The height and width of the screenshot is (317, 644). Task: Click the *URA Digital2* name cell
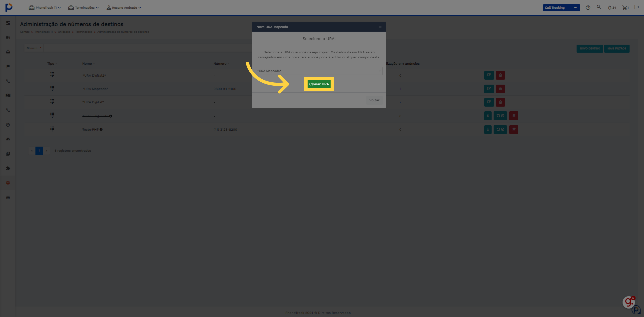click(x=94, y=76)
